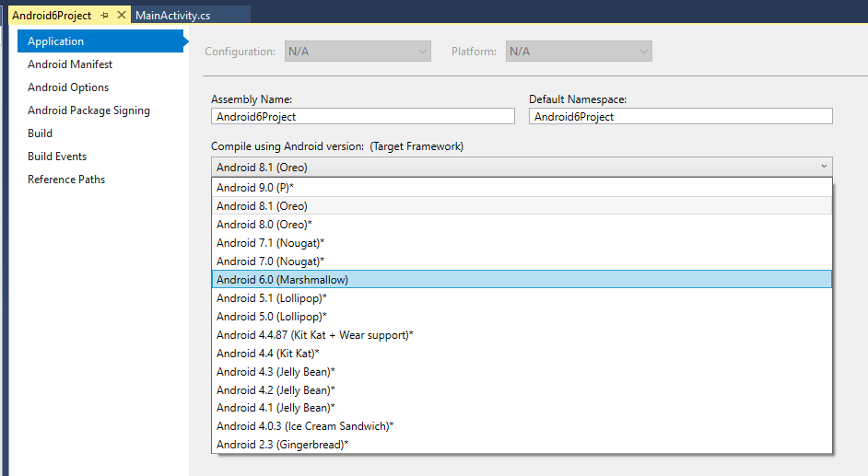Image resolution: width=868 pixels, height=476 pixels.
Task: Select Android 2.3 (Gingerbread) option
Action: (522, 444)
